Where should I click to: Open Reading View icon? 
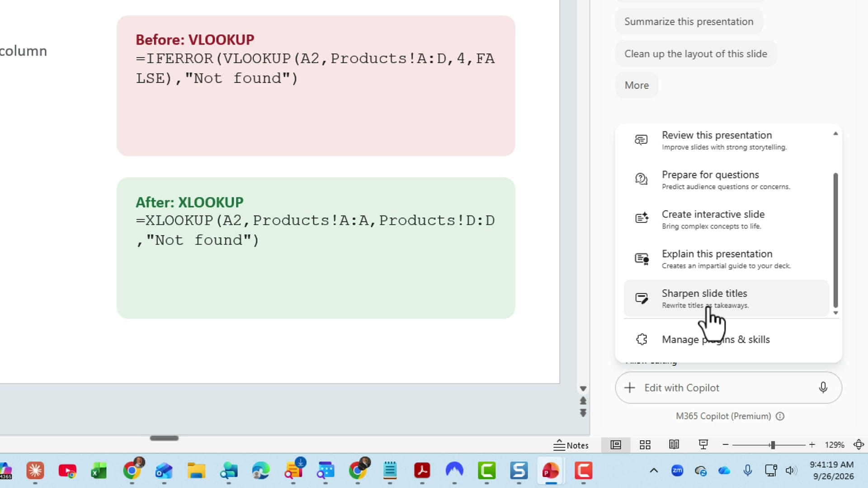click(674, 445)
